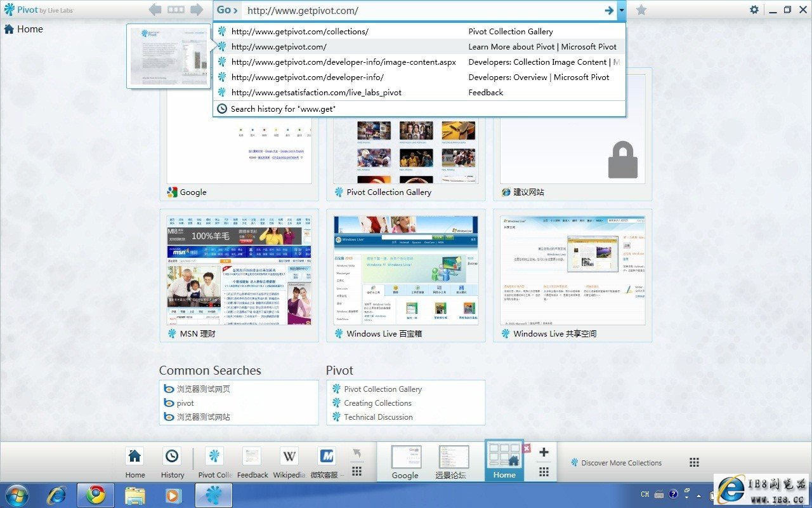Open the Google thumbnail tile
The width and height of the screenshot is (812, 508).
tap(239, 133)
